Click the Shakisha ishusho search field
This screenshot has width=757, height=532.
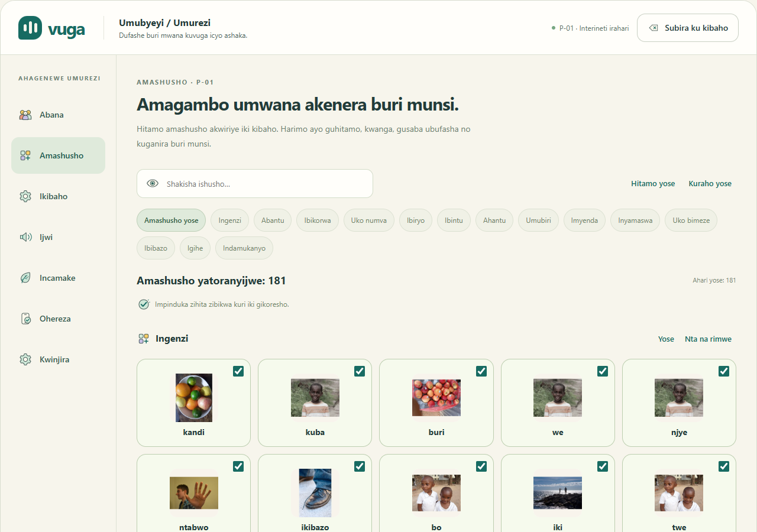click(x=255, y=184)
